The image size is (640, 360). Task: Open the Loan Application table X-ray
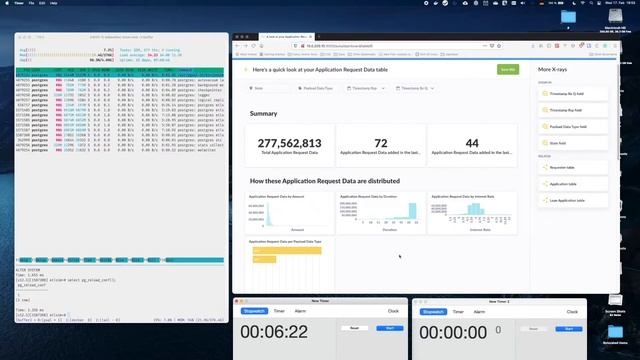coord(573,200)
